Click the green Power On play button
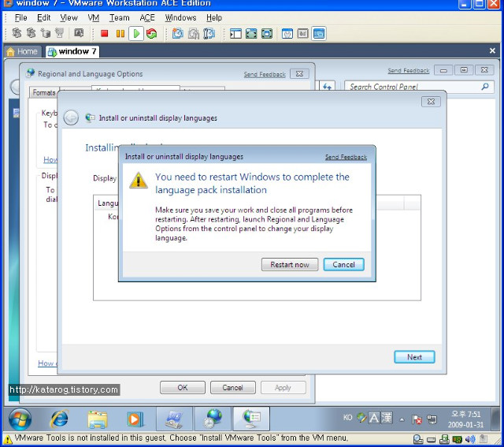 coord(136,33)
